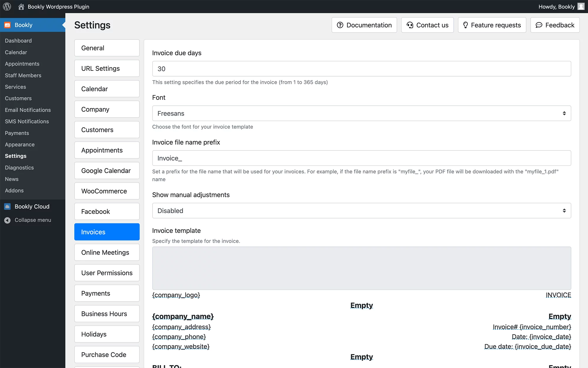
Task: Click the Due date: {invoice_due_date} text
Action: [x=528, y=347]
